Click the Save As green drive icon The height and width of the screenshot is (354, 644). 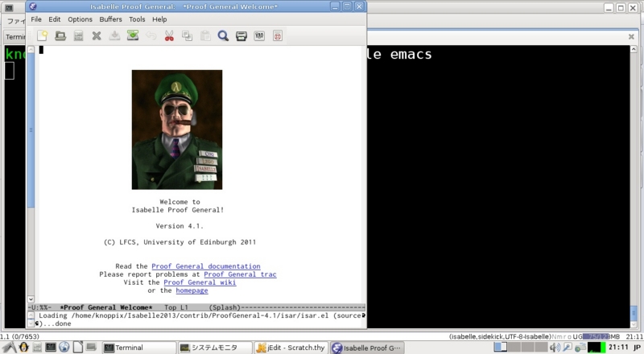pyautogui.click(x=133, y=36)
